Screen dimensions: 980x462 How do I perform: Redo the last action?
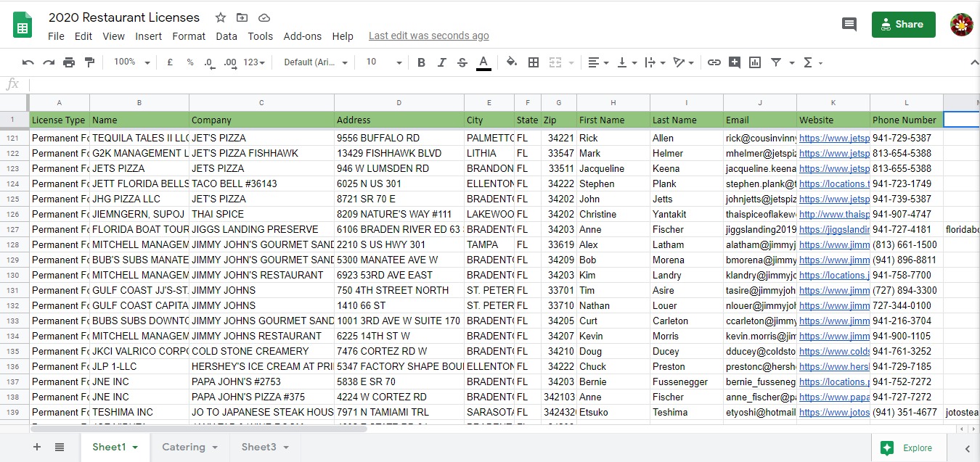(49, 62)
